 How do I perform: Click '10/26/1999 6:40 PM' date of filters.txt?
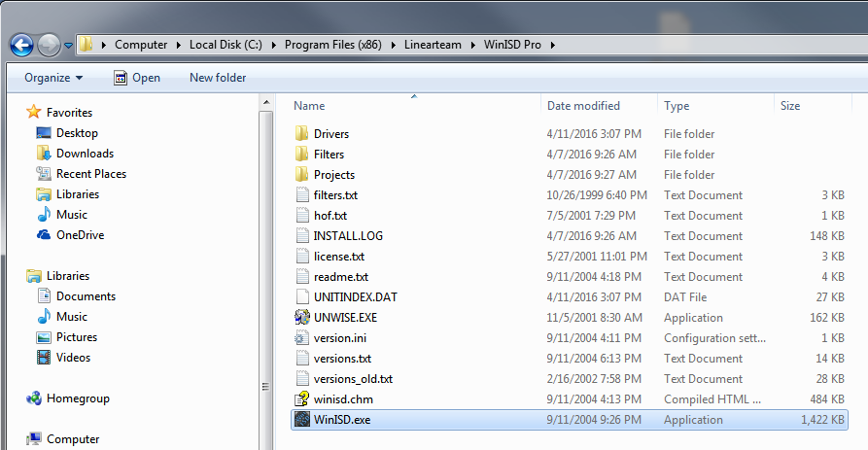(x=597, y=195)
